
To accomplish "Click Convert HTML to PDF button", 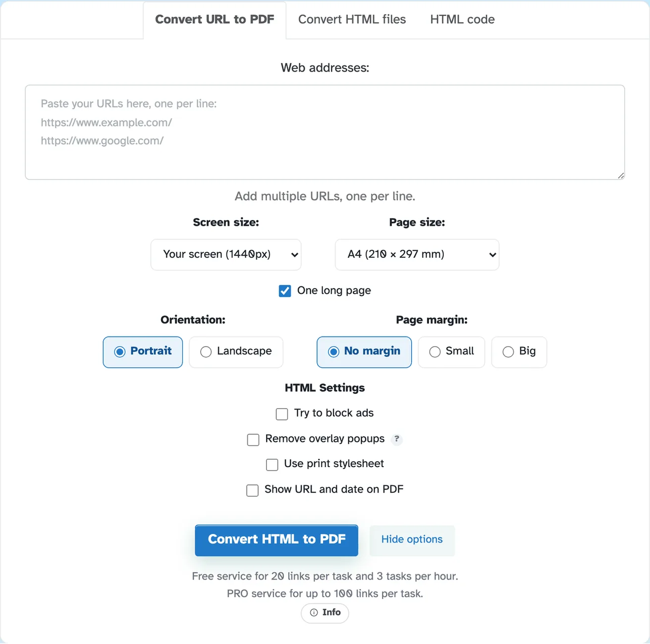I will [x=276, y=540].
